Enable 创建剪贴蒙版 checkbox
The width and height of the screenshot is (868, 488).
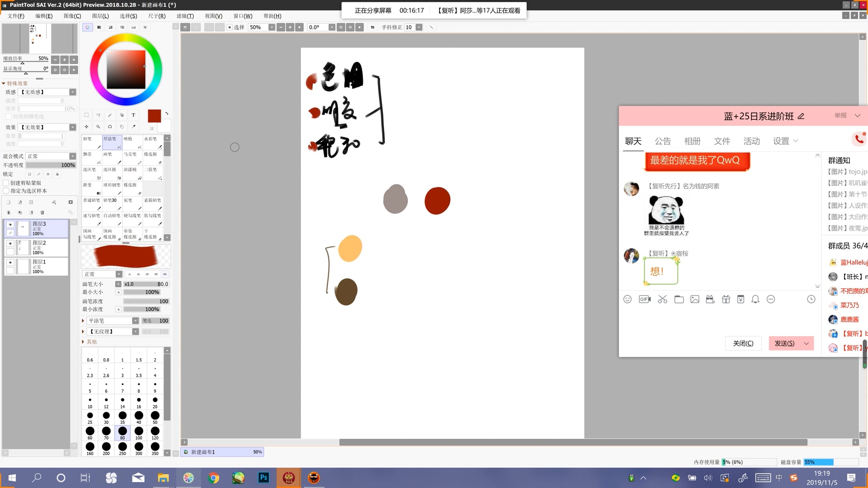(x=6, y=183)
